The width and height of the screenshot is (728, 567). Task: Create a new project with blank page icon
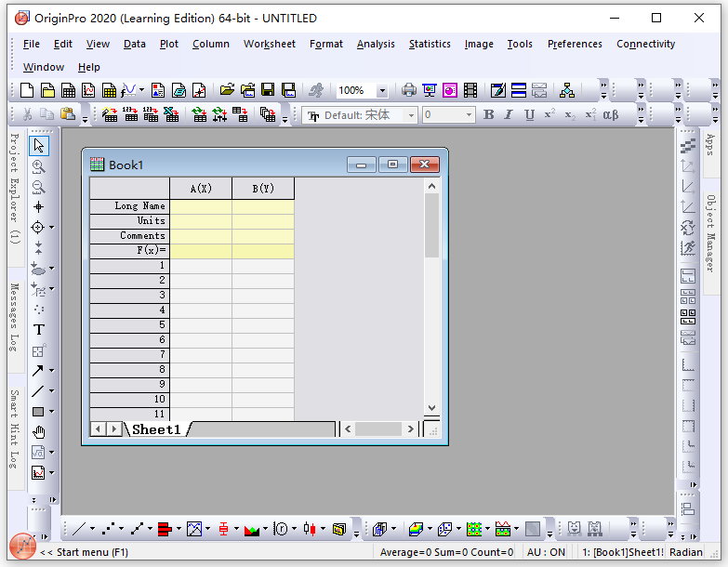pos(27,90)
